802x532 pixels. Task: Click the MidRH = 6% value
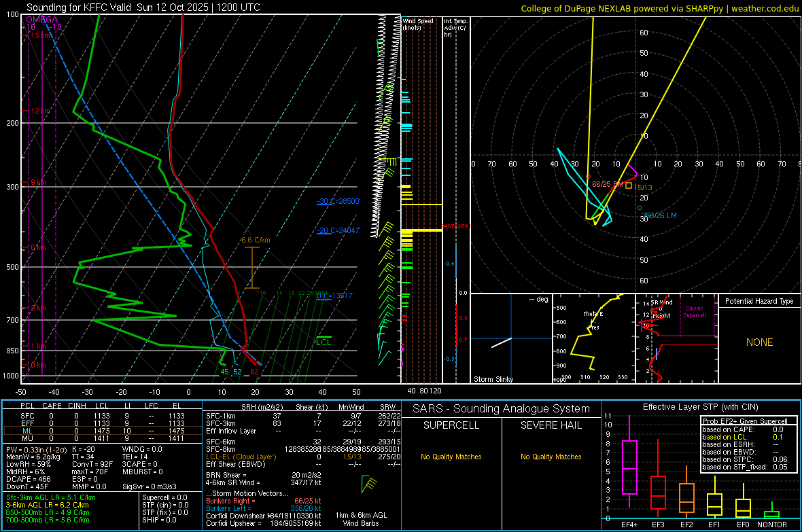26,472
